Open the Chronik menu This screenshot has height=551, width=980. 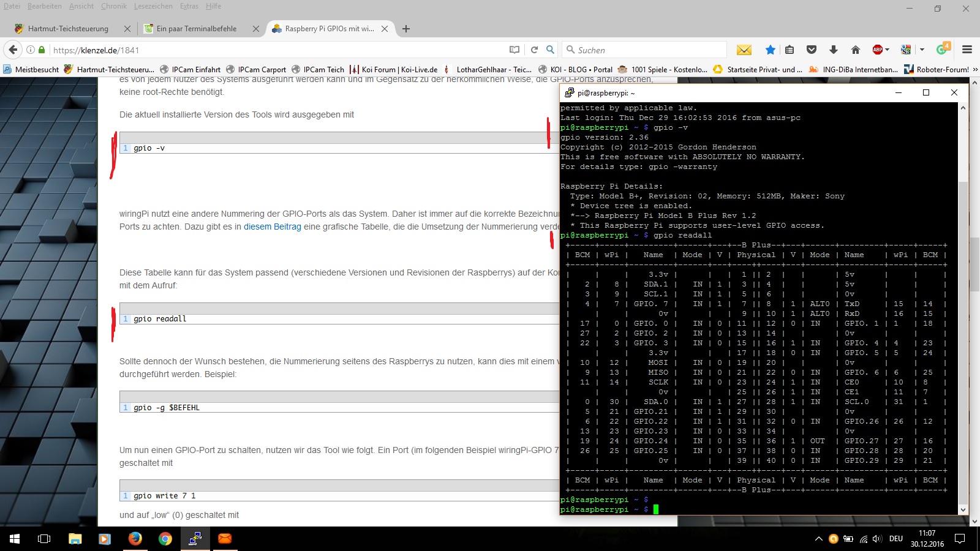click(113, 6)
